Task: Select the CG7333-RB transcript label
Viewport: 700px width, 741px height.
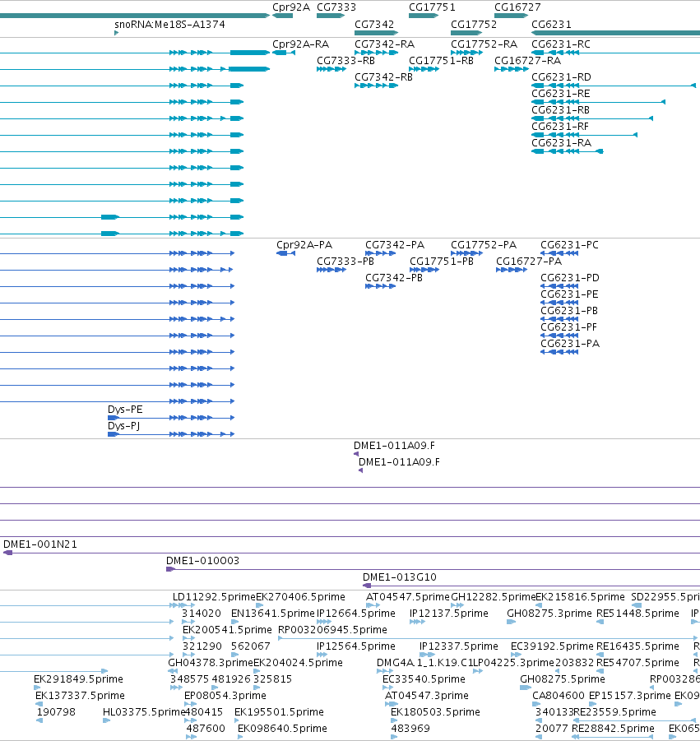Action: [x=346, y=61]
